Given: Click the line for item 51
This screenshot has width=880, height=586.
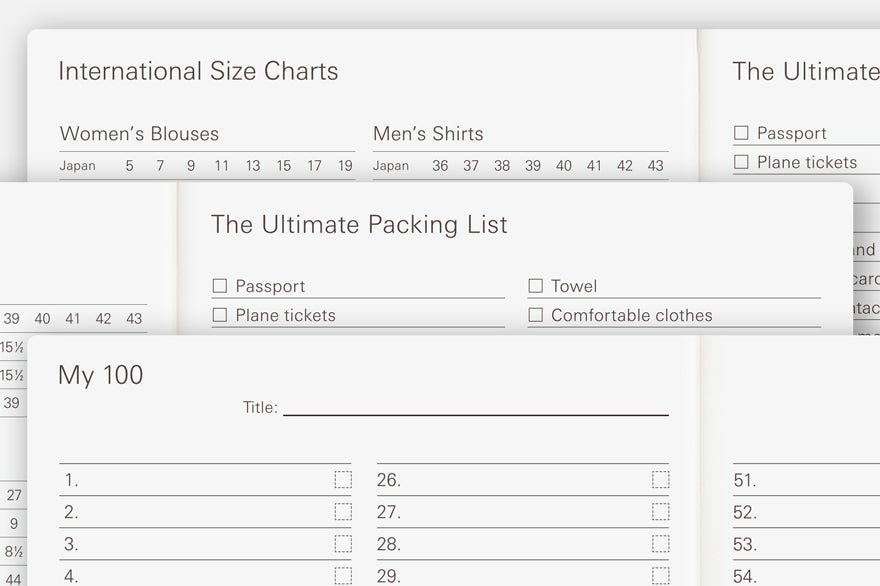Looking at the screenshot, I should [806, 480].
